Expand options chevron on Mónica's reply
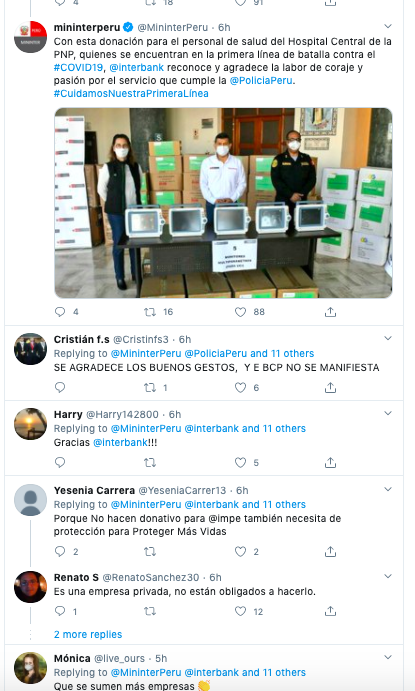Viewport: 415px width, 691px height. tap(388, 657)
